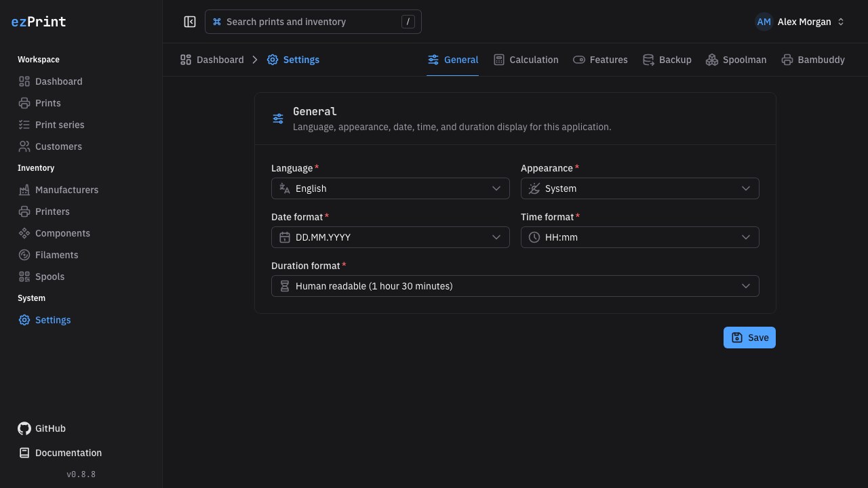Click the Filaments spool icon
This screenshot has width=868, height=488.
click(x=24, y=255)
